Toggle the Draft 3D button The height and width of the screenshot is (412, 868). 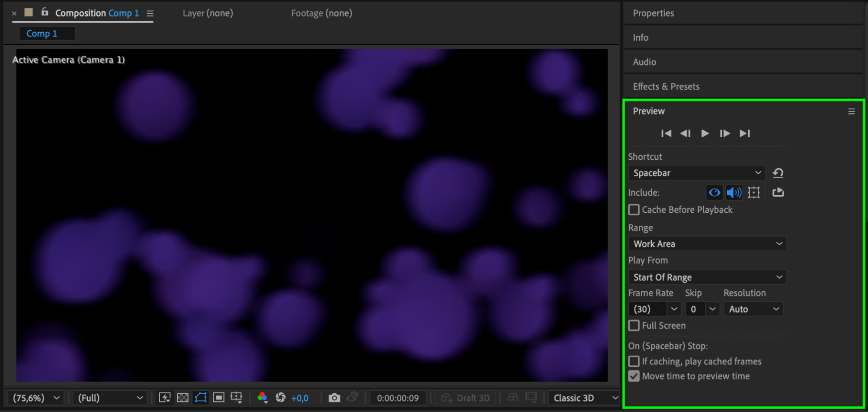465,398
